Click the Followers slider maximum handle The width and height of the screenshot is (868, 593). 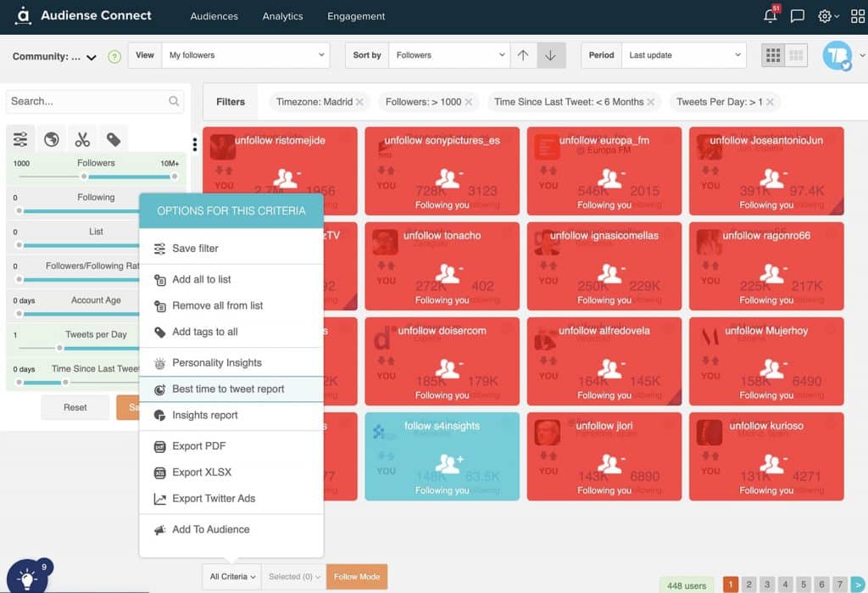[175, 176]
